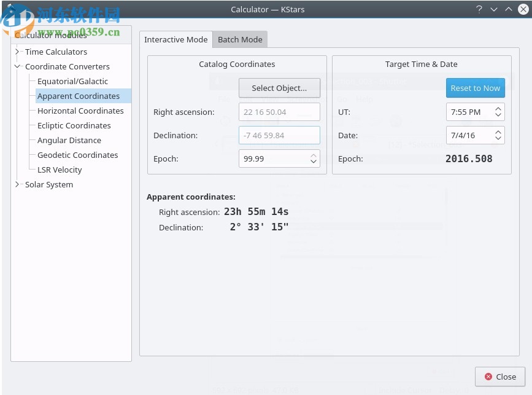Screen dimensions: 532x395
Task: Close the calculator with the Close button
Action: (x=499, y=377)
